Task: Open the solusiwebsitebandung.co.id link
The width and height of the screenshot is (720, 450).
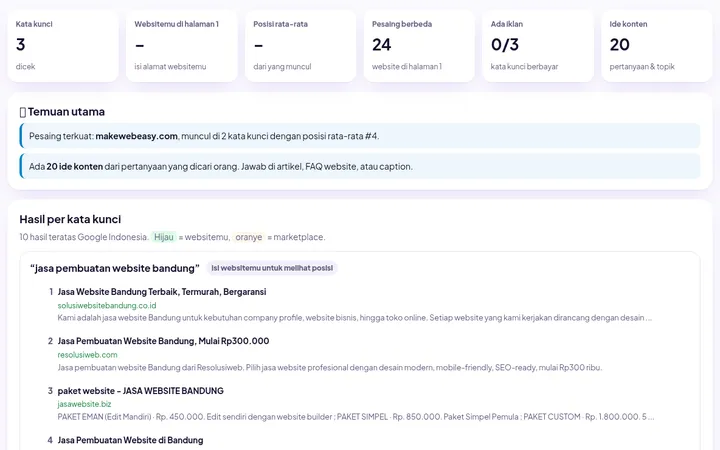Action: (107, 305)
